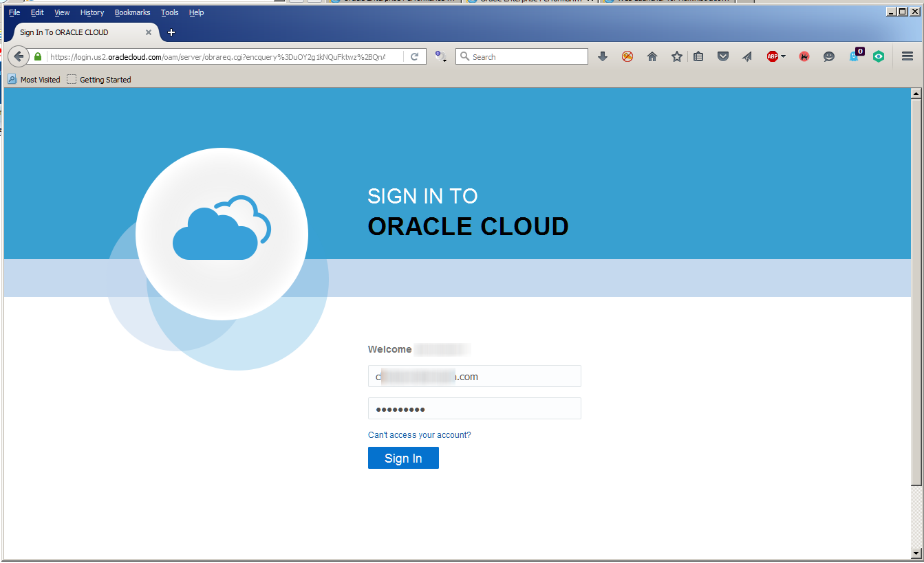Click the page scrollbar down arrow
Screen dimensions: 924x563
(x=916, y=553)
